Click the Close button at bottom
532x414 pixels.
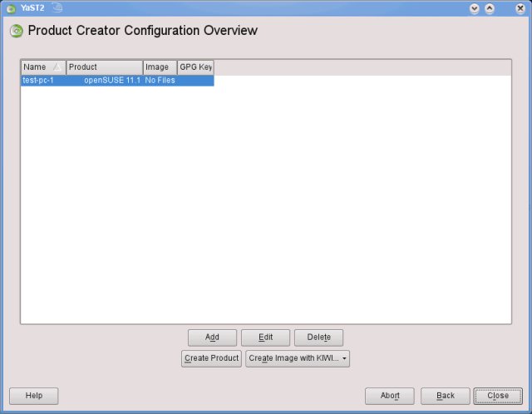(498, 396)
